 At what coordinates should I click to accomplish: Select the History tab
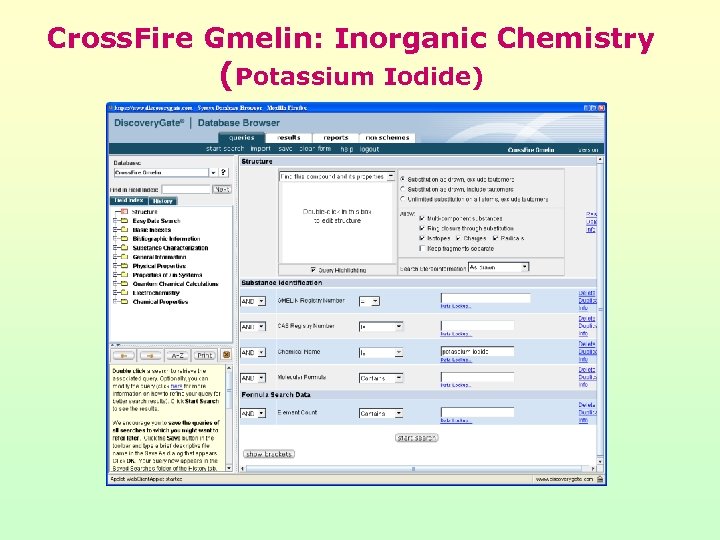tap(163, 201)
